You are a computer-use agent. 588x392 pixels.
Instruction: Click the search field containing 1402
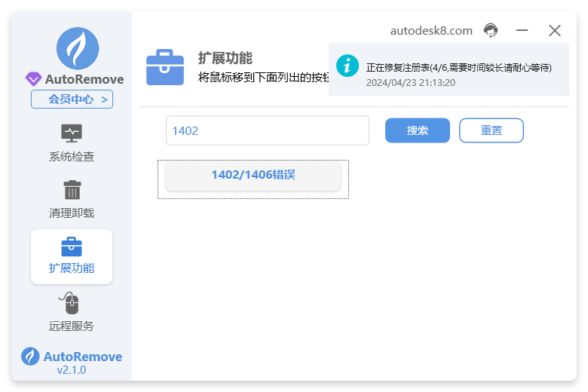pos(267,130)
